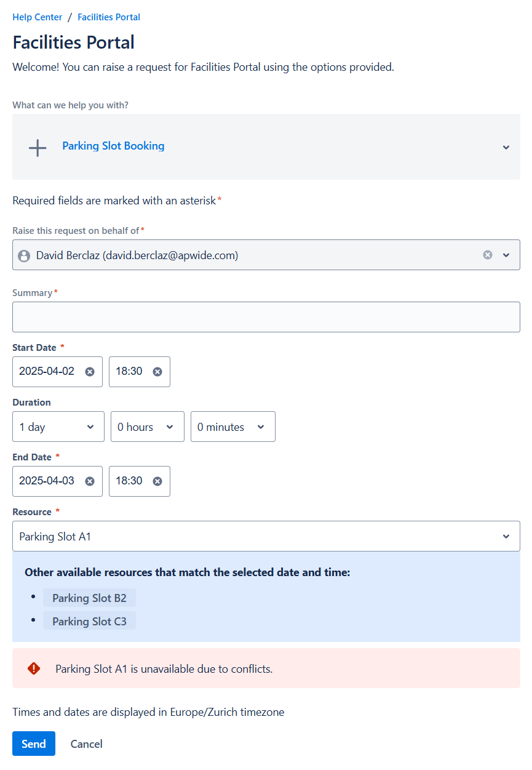Clear the selected requester David Berclaz
The height and width of the screenshot is (770, 532).
point(488,255)
